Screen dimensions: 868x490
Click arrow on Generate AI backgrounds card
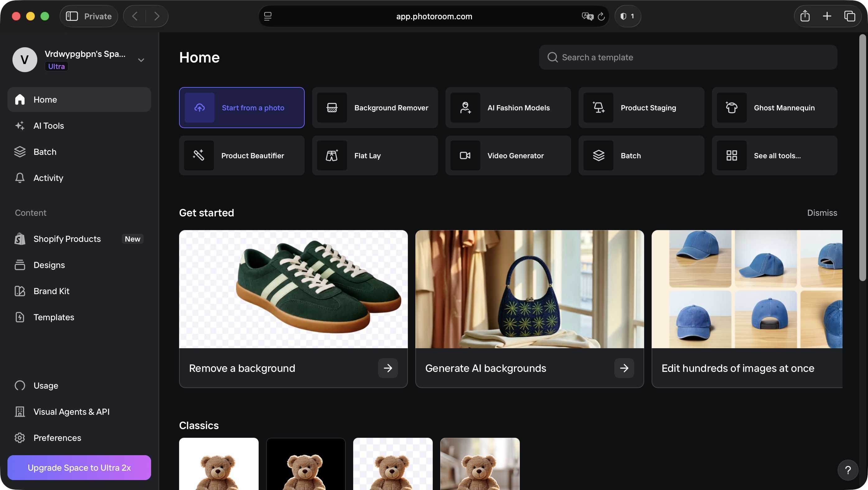624,368
